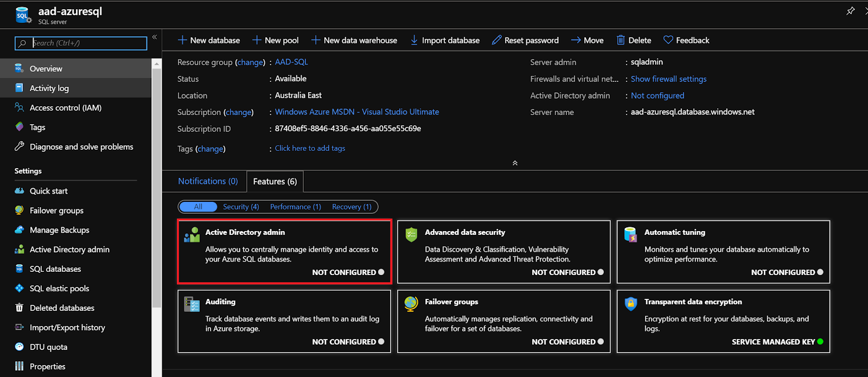Collapse the essentials section chevron

pyautogui.click(x=515, y=163)
